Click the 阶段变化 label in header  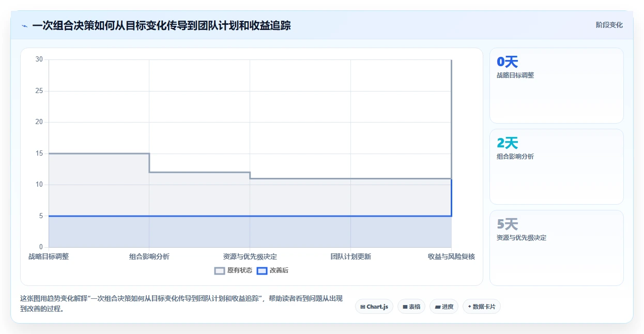click(609, 25)
